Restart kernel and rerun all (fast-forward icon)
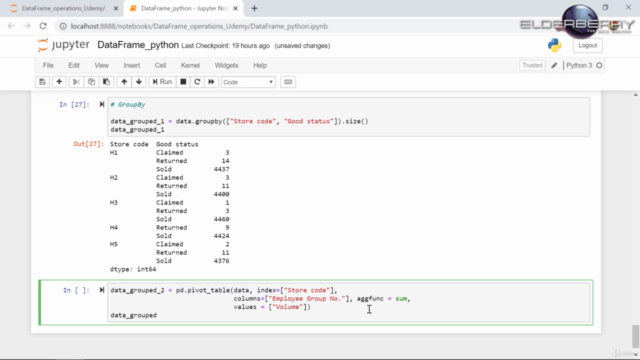640x360 pixels. pyautogui.click(x=211, y=82)
